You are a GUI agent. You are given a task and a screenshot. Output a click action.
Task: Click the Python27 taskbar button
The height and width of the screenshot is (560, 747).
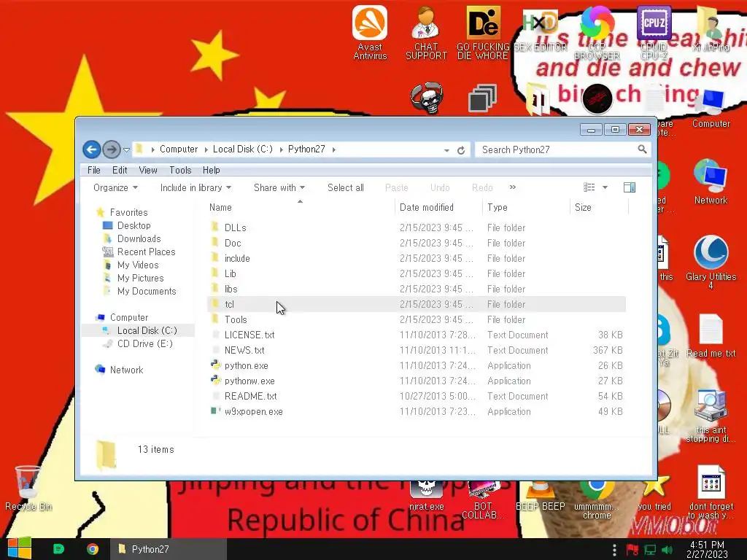169,549
